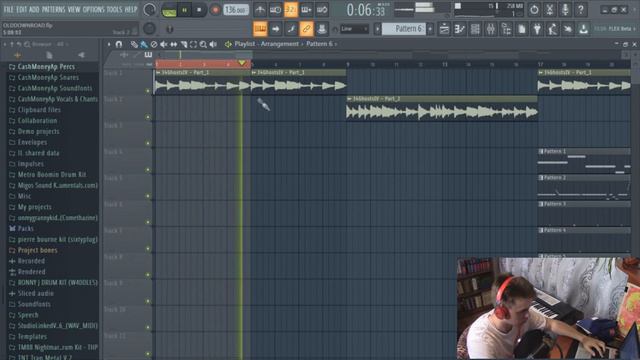Add new pattern with plus button
Image resolution: width=640 pixels, height=360 pixels.
point(430,29)
